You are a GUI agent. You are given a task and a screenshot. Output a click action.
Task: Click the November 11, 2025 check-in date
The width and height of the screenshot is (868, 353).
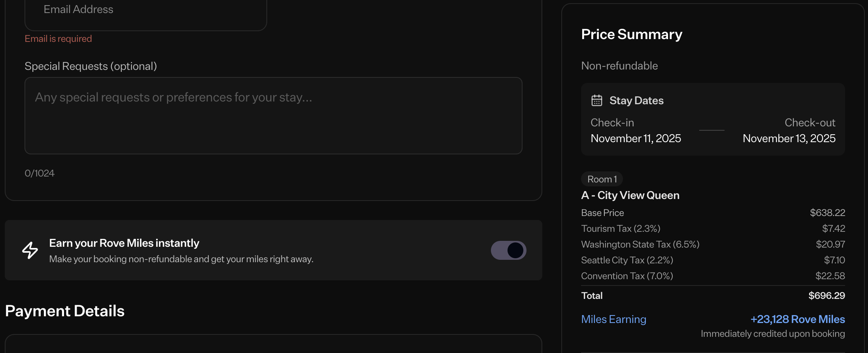636,139
